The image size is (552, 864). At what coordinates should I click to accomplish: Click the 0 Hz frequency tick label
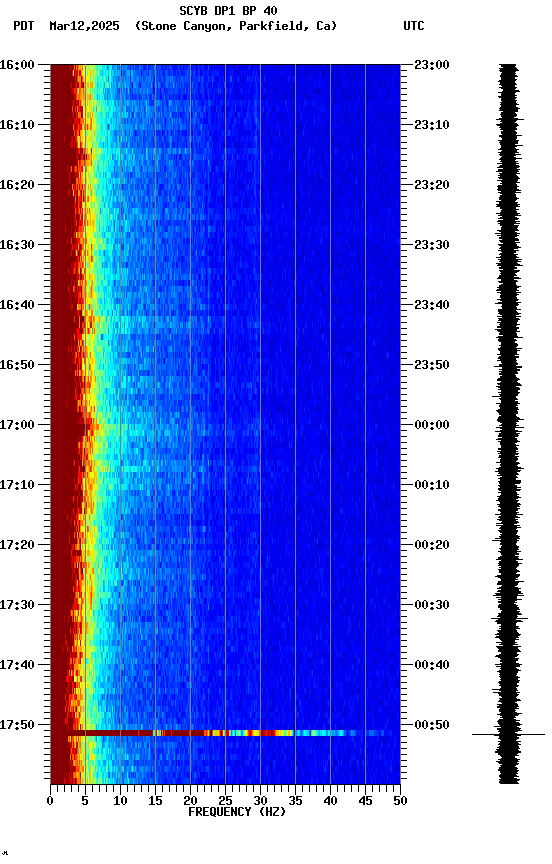pos(50,801)
